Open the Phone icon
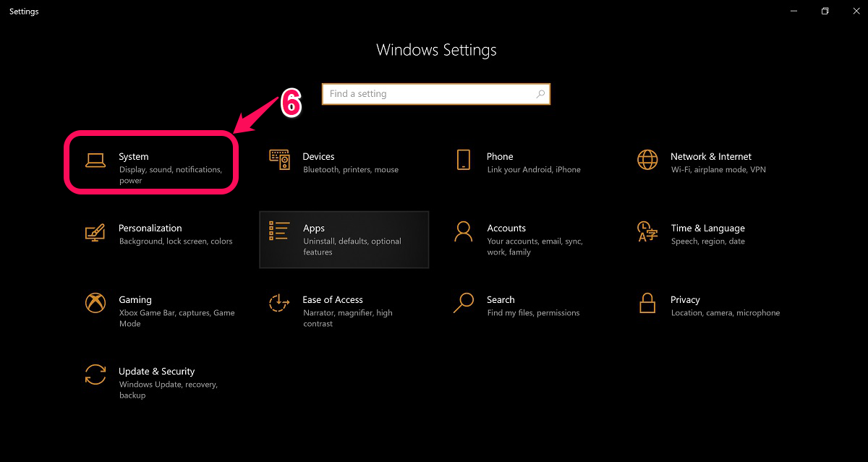Screen dimensions: 868x462 (464, 160)
